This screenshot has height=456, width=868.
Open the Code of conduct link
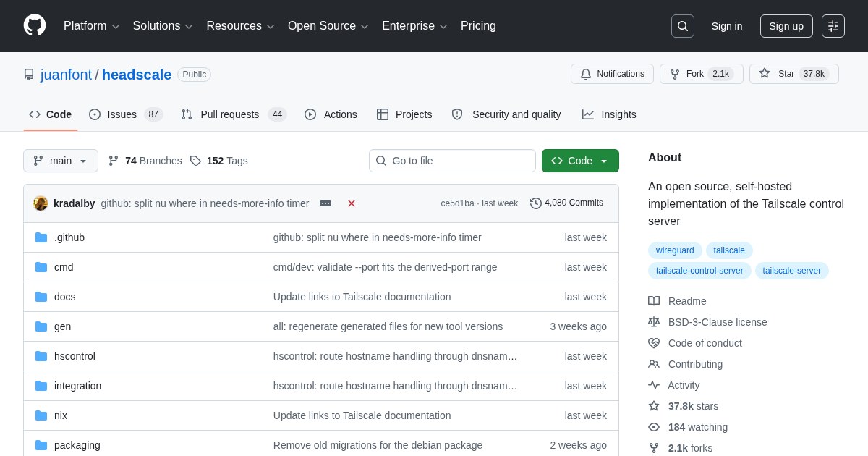tap(695, 343)
